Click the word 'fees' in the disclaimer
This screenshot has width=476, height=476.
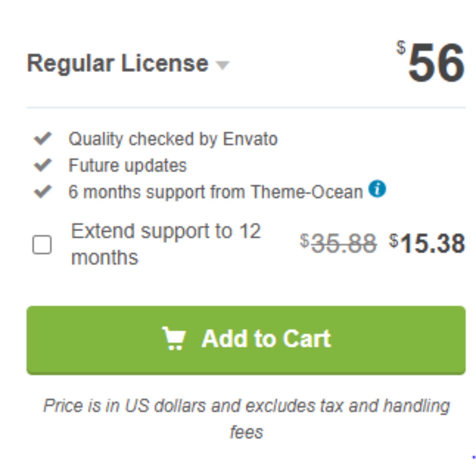point(246,432)
